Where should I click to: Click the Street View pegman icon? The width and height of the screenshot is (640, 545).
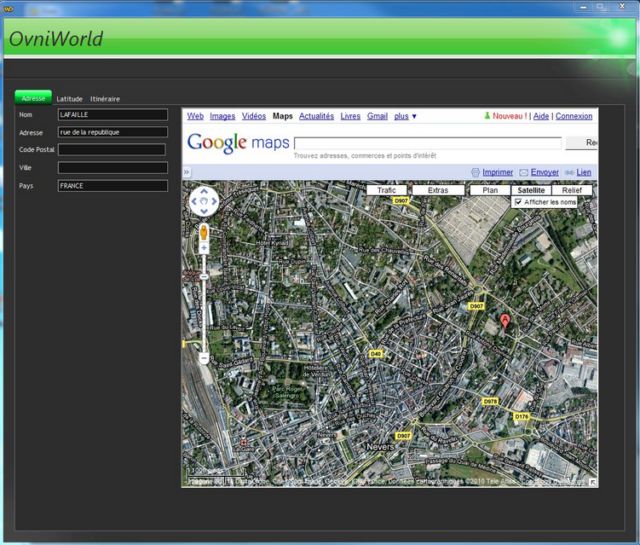tap(204, 233)
